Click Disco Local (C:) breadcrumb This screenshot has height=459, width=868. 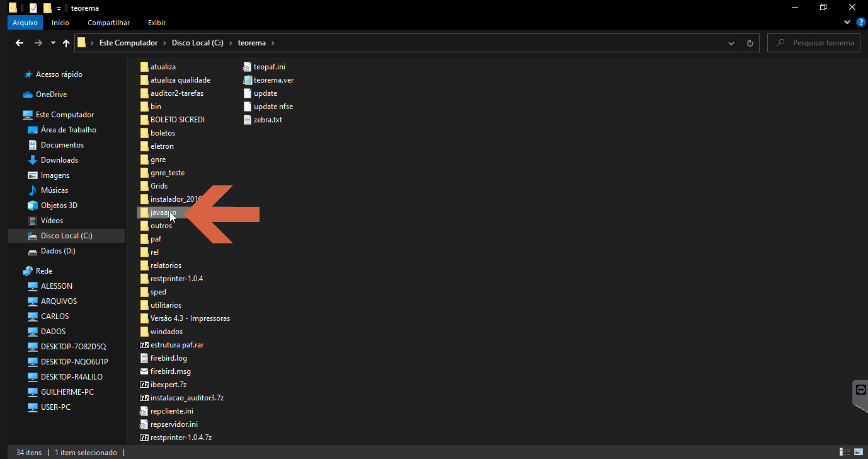(x=197, y=43)
